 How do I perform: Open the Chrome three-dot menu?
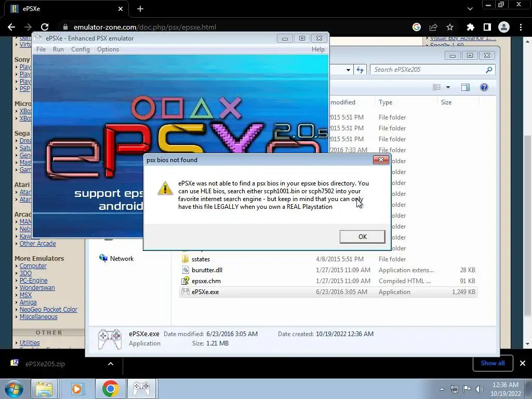(x=521, y=27)
